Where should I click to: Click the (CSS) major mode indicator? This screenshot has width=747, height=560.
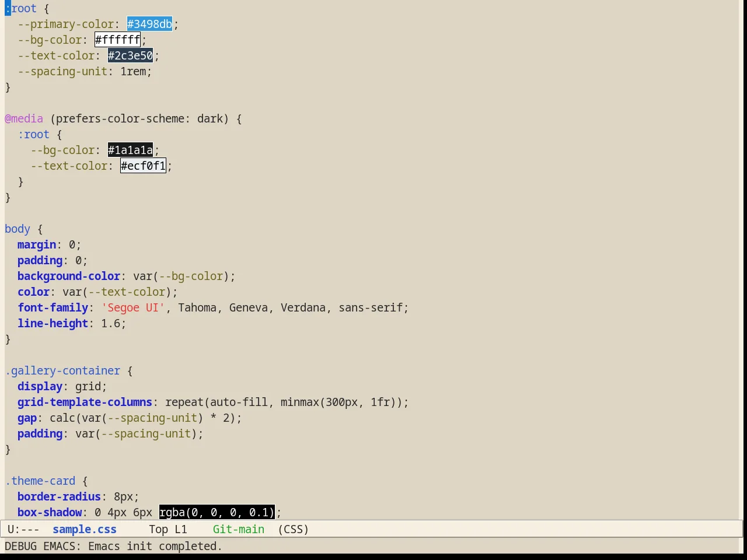tap(293, 529)
